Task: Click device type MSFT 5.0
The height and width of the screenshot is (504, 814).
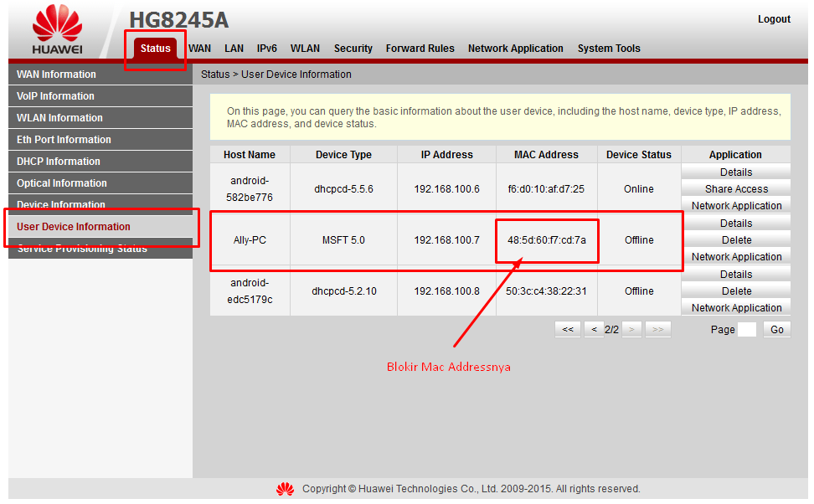Action: coord(343,239)
